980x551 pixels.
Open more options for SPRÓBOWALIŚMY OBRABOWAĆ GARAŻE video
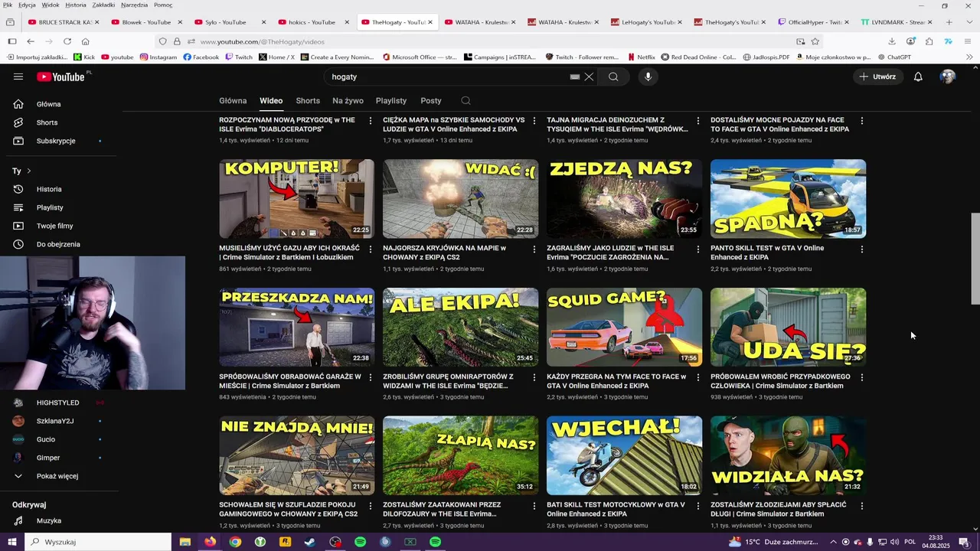tap(370, 377)
